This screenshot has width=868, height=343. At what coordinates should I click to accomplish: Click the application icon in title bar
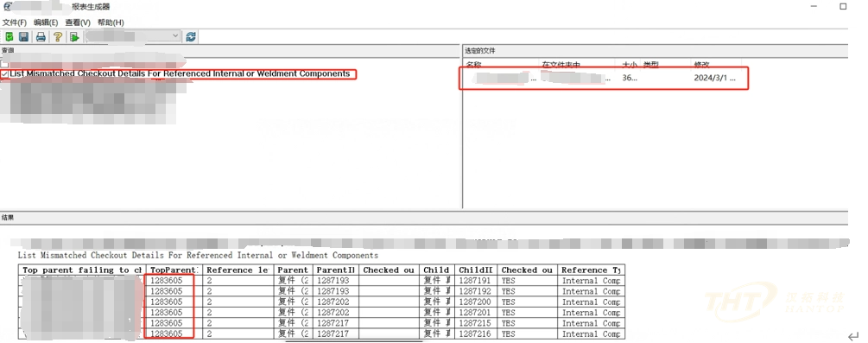pos(7,7)
